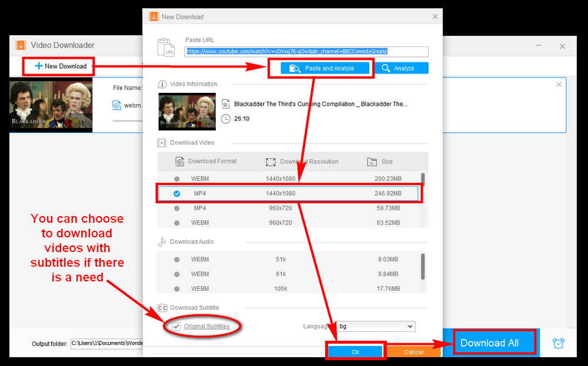The height and width of the screenshot is (366, 588).
Task: Confirm with the Ok button
Action: pos(355,352)
